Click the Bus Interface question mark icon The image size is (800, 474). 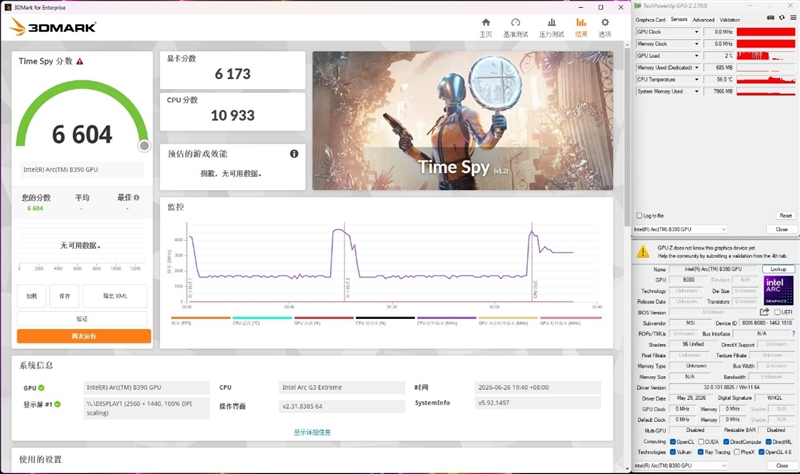pos(793,333)
